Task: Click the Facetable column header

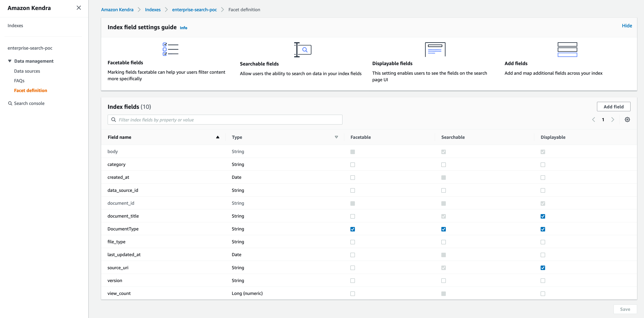Action: point(360,137)
